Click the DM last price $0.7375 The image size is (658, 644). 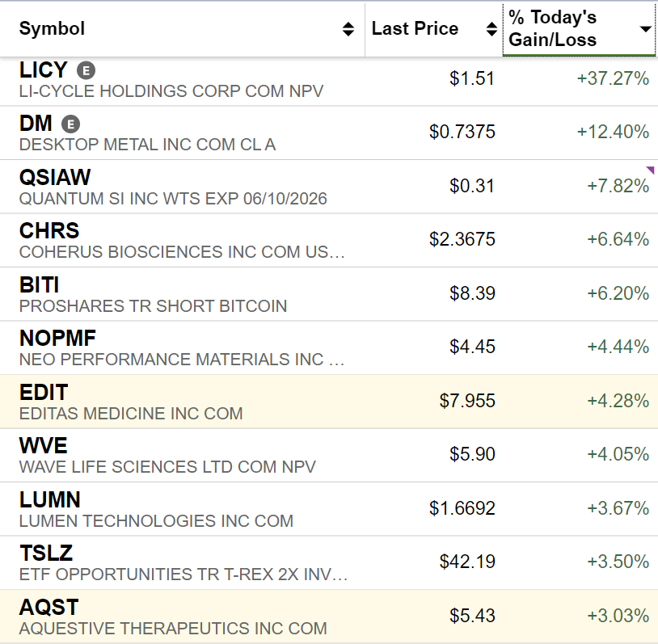click(462, 132)
